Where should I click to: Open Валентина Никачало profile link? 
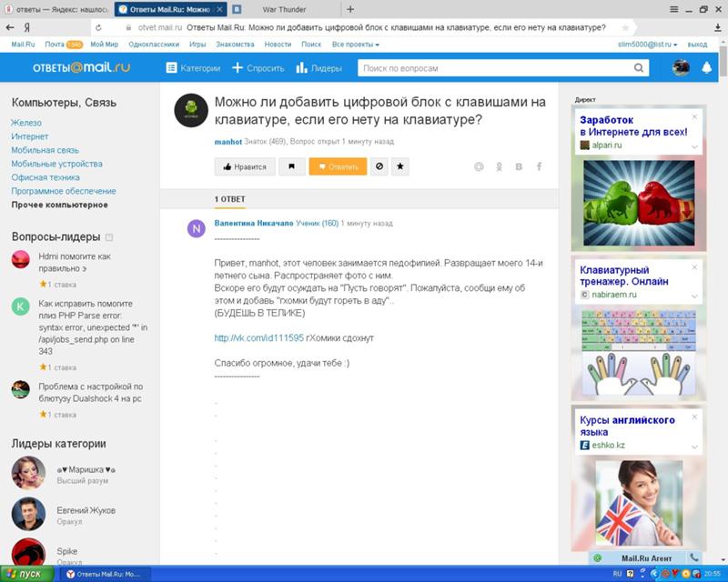(254, 223)
